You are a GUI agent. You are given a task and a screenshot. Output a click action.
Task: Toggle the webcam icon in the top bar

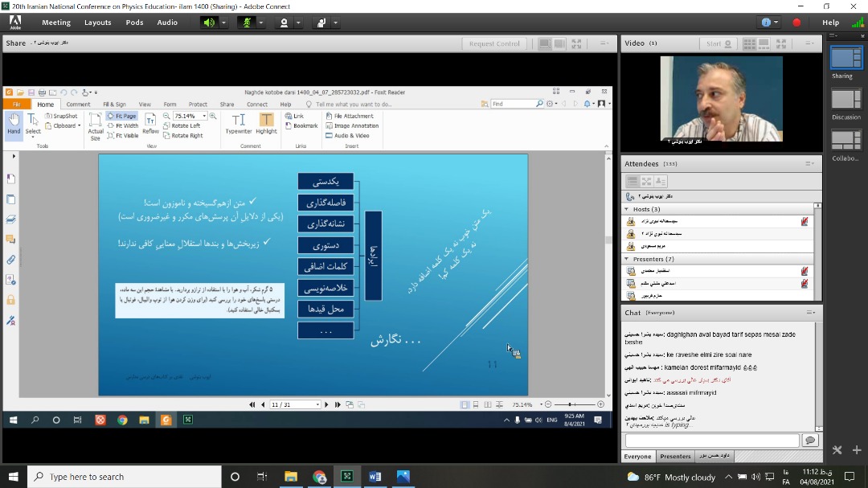coord(284,23)
